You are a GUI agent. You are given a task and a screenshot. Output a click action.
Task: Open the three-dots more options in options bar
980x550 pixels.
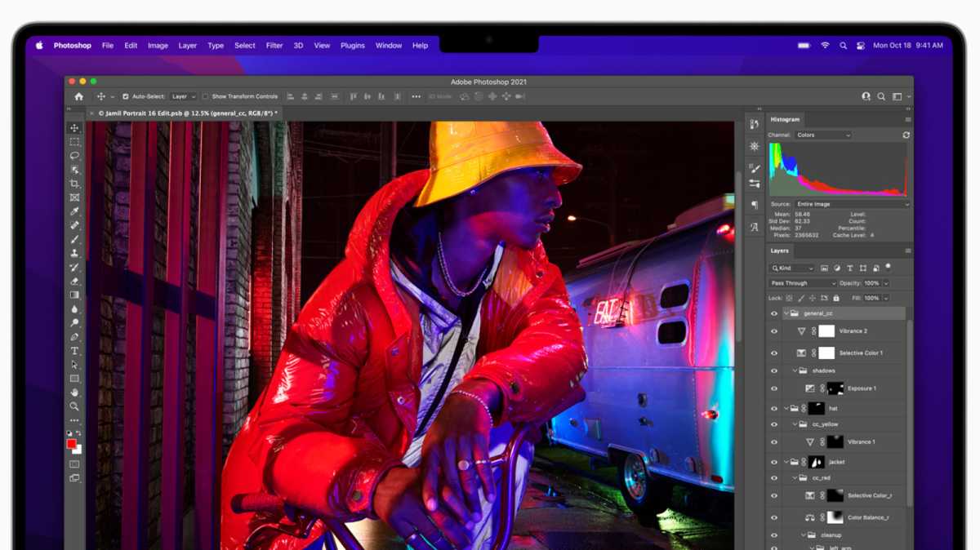[x=416, y=96]
